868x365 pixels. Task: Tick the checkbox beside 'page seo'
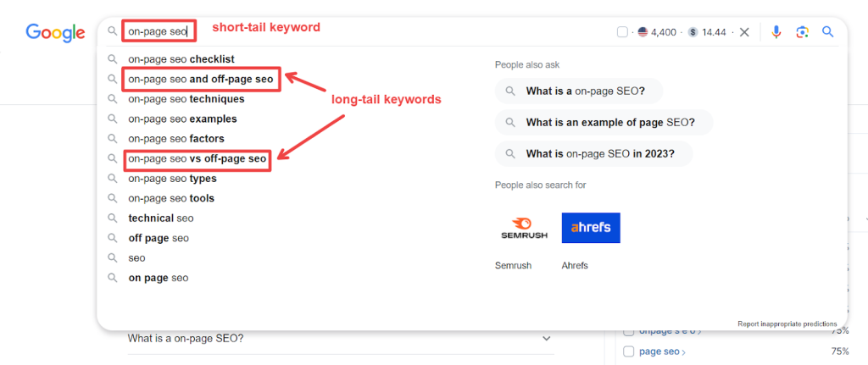coord(628,351)
